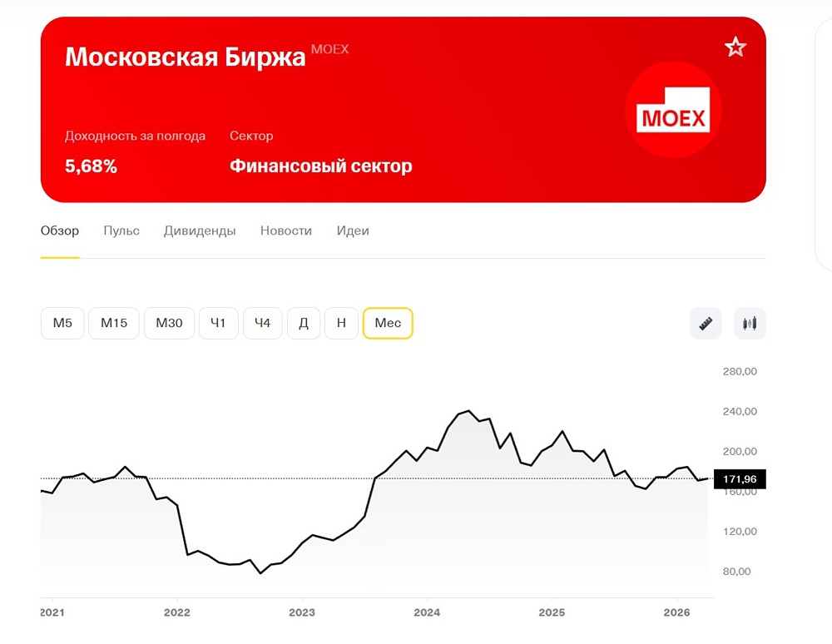Image resolution: width=832 pixels, height=644 pixels.
Task: Click the 2024 label on chart axis
Action: pos(427,612)
